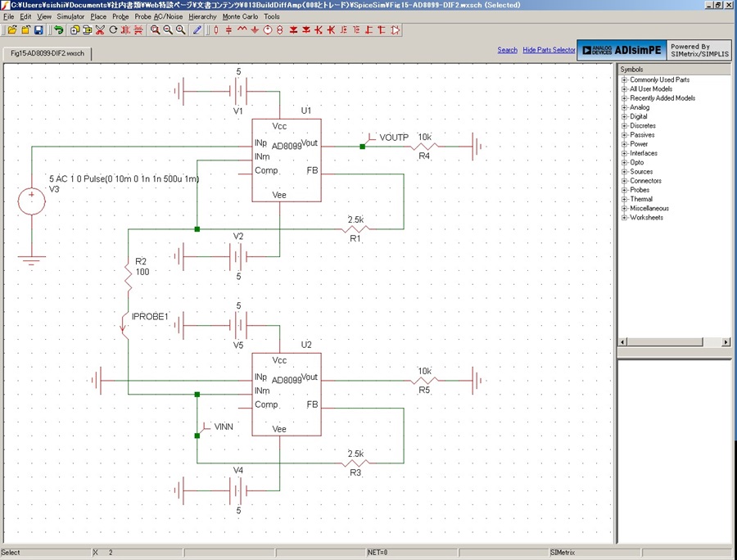Place a resistor from the toolbar
Screen dimensions: 737x560
pyautogui.click(x=216, y=30)
